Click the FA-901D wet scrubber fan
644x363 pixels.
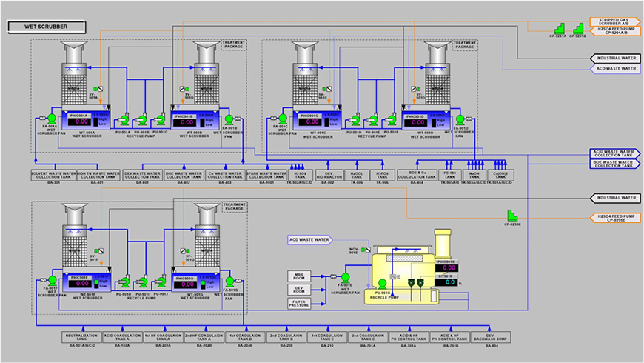[461, 119]
